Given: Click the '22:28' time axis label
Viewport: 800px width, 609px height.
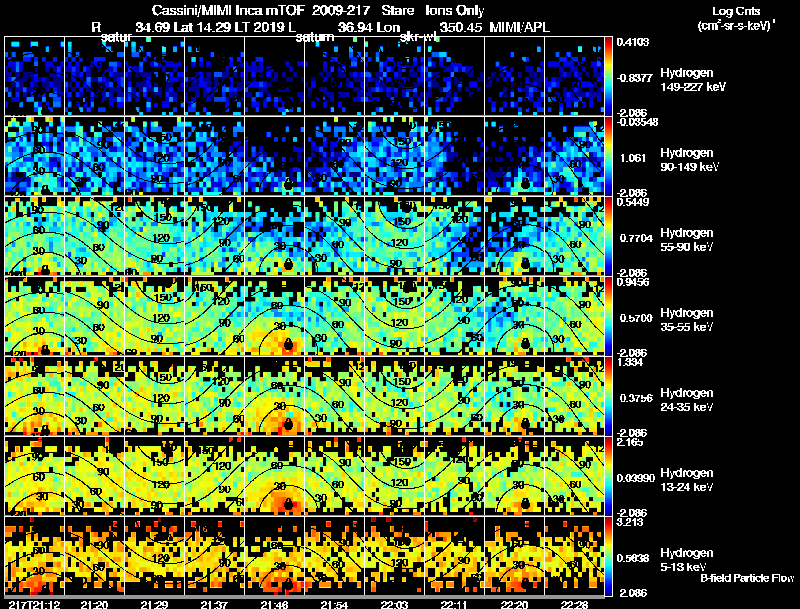Looking at the screenshot, I should [x=574, y=604].
